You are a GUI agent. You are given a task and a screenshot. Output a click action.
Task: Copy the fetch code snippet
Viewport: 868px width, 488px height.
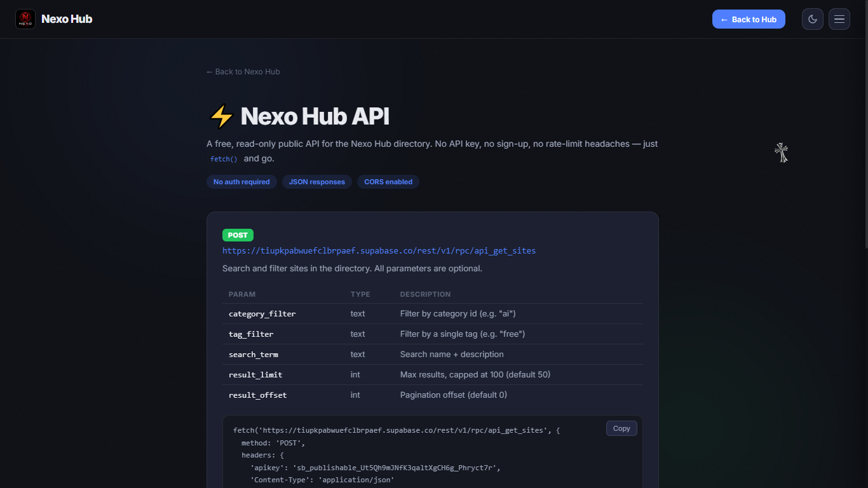tap(621, 428)
